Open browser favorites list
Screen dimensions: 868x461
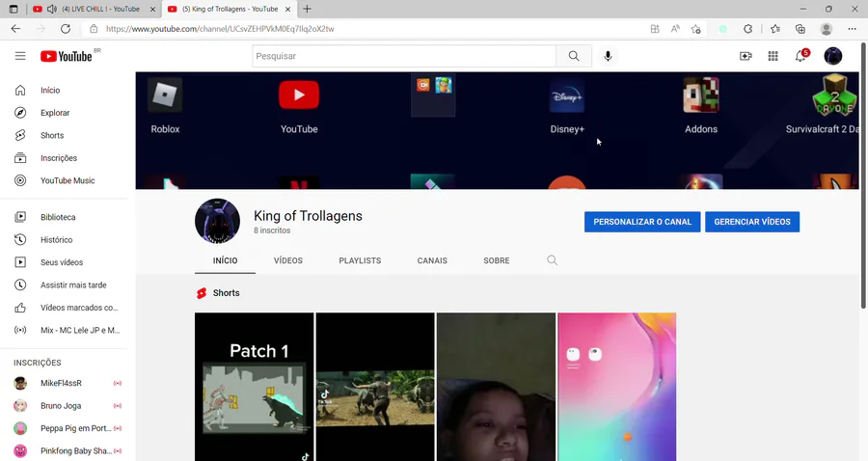pyautogui.click(x=775, y=29)
